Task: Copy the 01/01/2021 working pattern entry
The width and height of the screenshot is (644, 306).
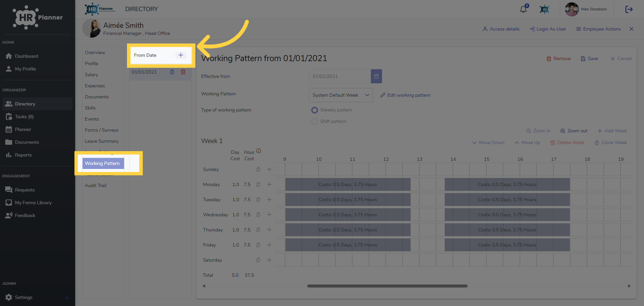Action: (x=172, y=72)
